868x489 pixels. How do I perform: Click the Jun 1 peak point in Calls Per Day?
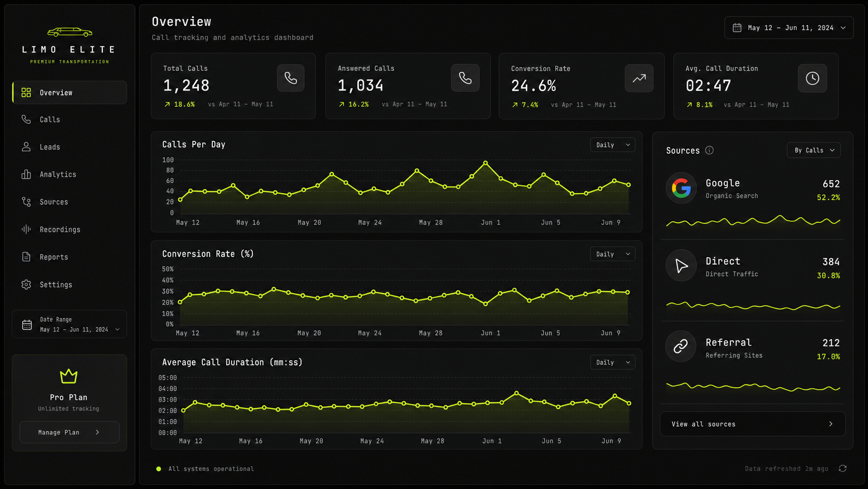tap(485, 163)
